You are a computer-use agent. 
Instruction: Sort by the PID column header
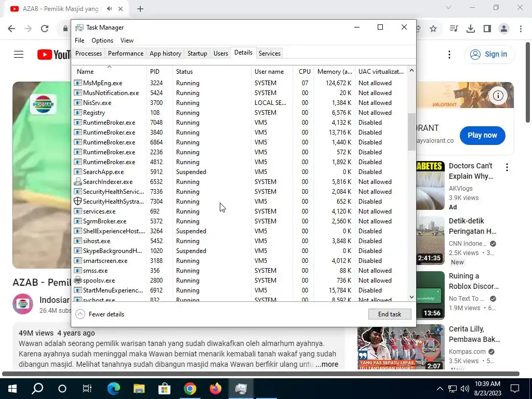click(x=159, y=72)
